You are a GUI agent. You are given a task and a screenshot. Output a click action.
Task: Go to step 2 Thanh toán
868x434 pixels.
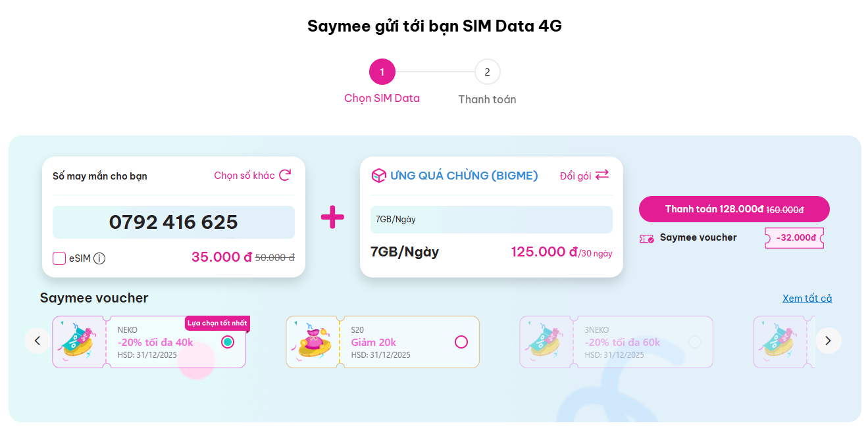click(x=487, y=72)
